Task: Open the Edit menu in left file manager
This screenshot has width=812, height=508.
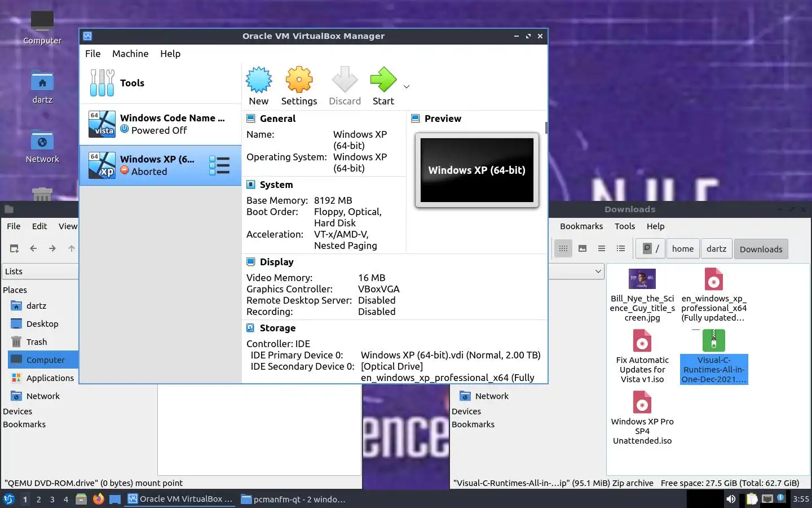Action: click(x=39, y=226)
